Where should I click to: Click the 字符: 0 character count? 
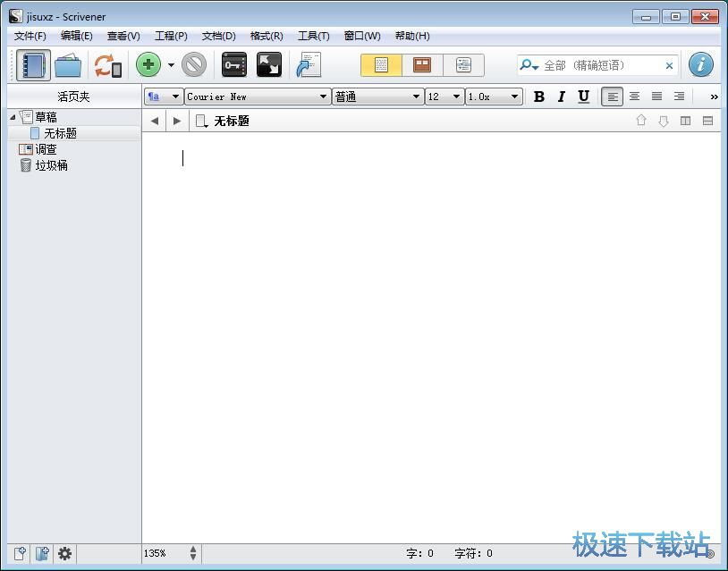pos(473,553)
